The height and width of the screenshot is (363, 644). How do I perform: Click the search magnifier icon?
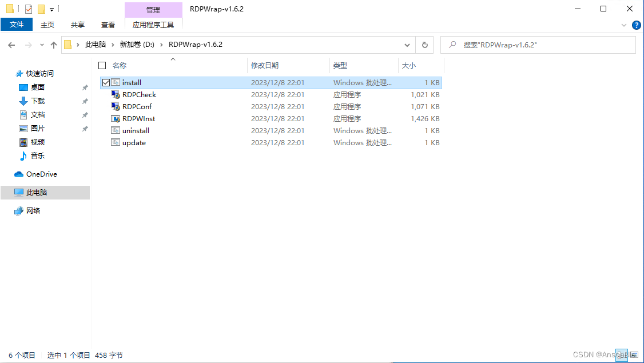click(452, 45)
